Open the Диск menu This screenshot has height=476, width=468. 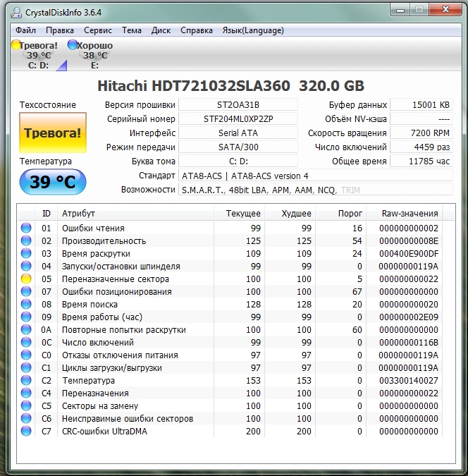point(161,30)
